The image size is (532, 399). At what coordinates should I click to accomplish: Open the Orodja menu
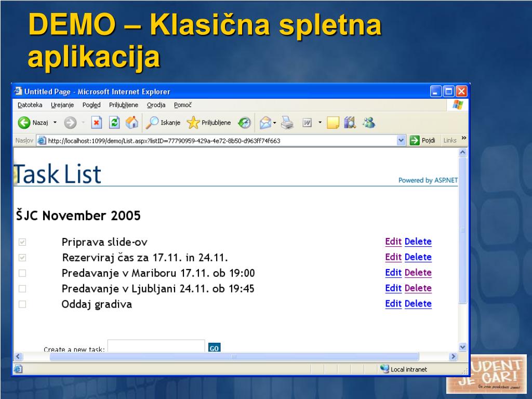pos(156,105)
